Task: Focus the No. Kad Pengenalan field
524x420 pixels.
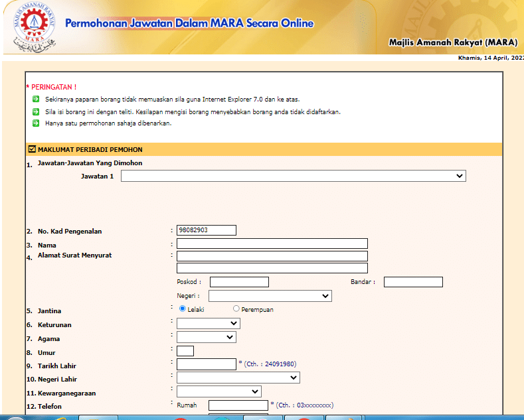Action: coord(207,230)
